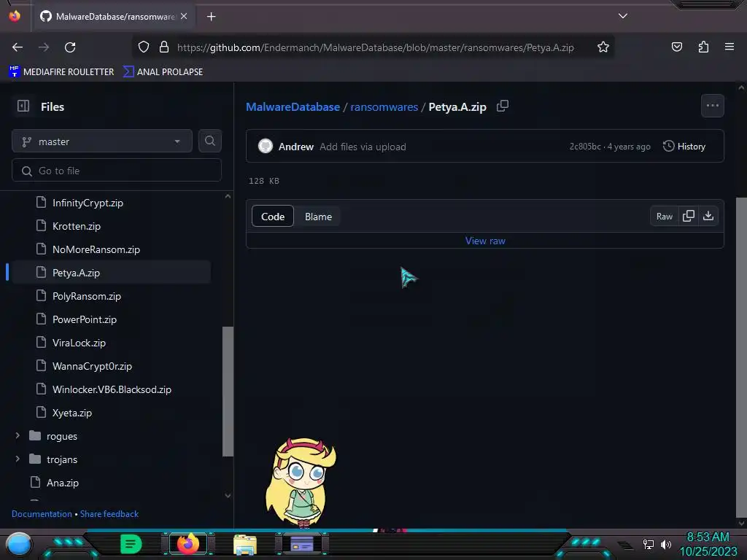Focus the Go to file field
This screenshot has height=560, width=747.
(117, 171)
